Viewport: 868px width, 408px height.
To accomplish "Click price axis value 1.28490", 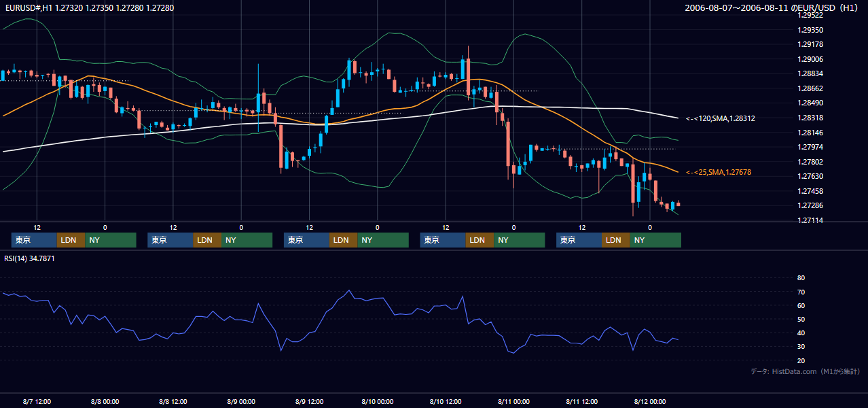I will [x=810, y=103].
